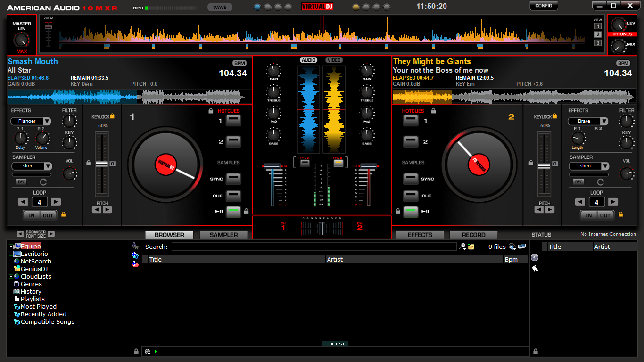Expand the CloudLists tree node

click(11, 276)
